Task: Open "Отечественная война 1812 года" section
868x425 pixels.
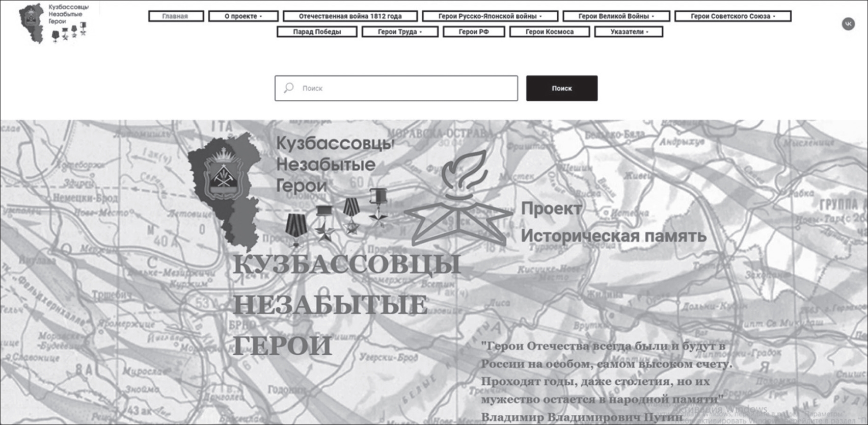Action: pyautogui.click(x=350, y=16)
